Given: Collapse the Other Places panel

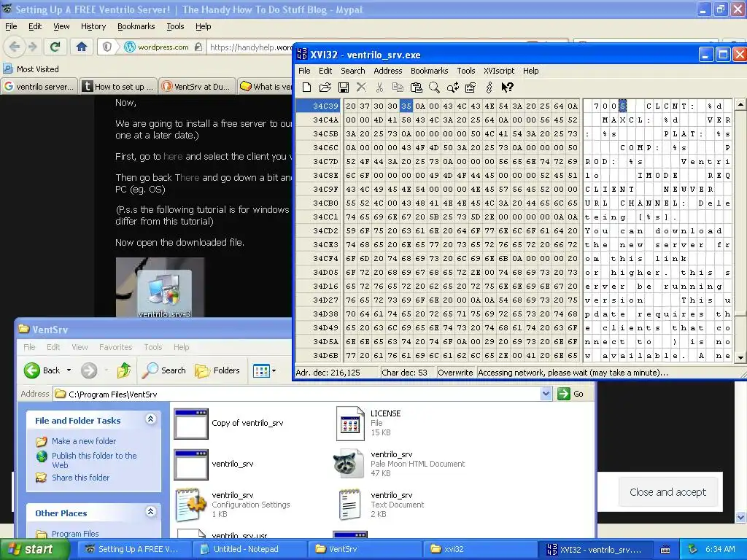Looking at the screenshot, I should point(150,512).
